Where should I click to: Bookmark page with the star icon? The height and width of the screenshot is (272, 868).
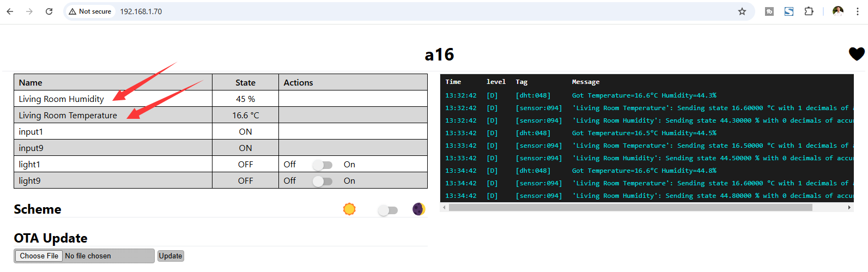coord(742,11)
